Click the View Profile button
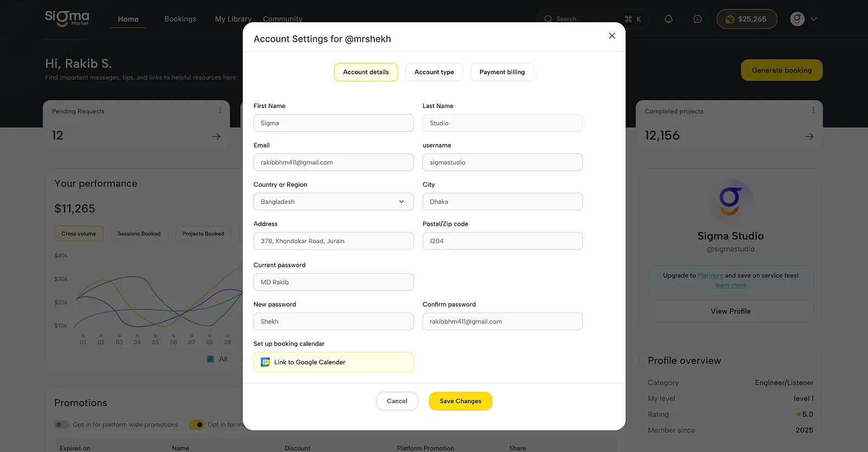The width and height of the screenshot is (868, 452). (731, 311)
